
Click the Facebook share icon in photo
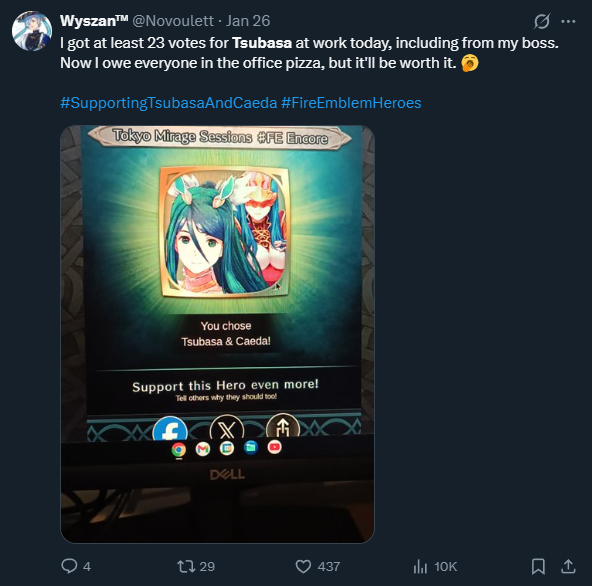click(170, 429)
